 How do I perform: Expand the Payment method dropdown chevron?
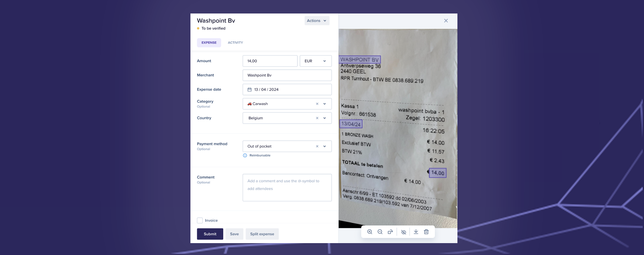(x=325, y=146)
